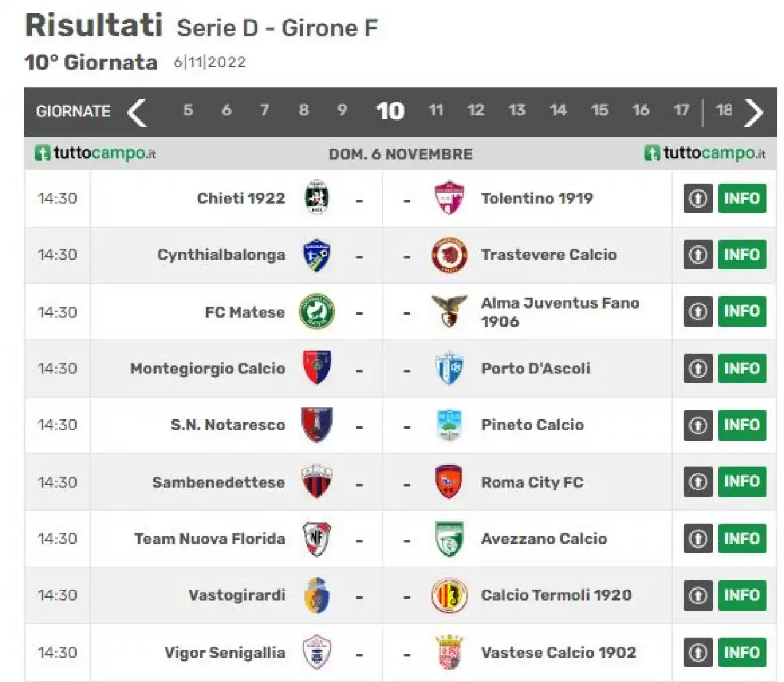Go to previous giornate with the left chevron

click(137, 113)
